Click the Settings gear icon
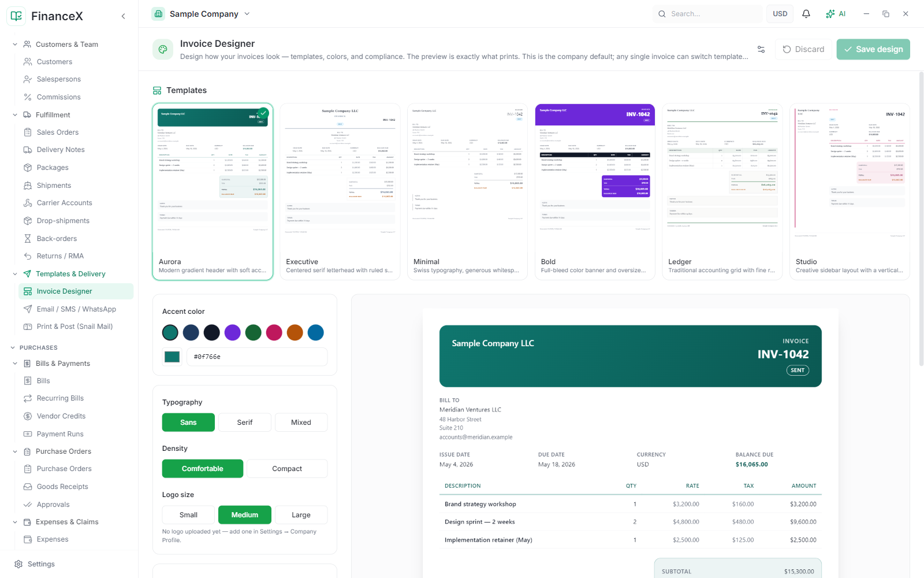 [18, 564]
